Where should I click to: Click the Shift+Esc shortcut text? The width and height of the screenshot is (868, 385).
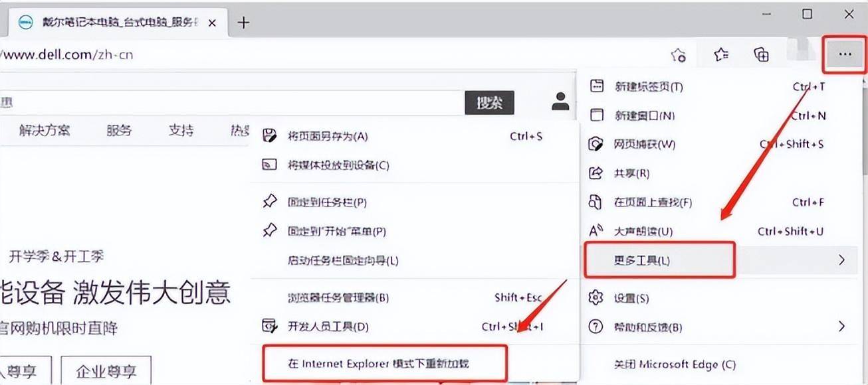pyautogui.click(x=518, y=297)
